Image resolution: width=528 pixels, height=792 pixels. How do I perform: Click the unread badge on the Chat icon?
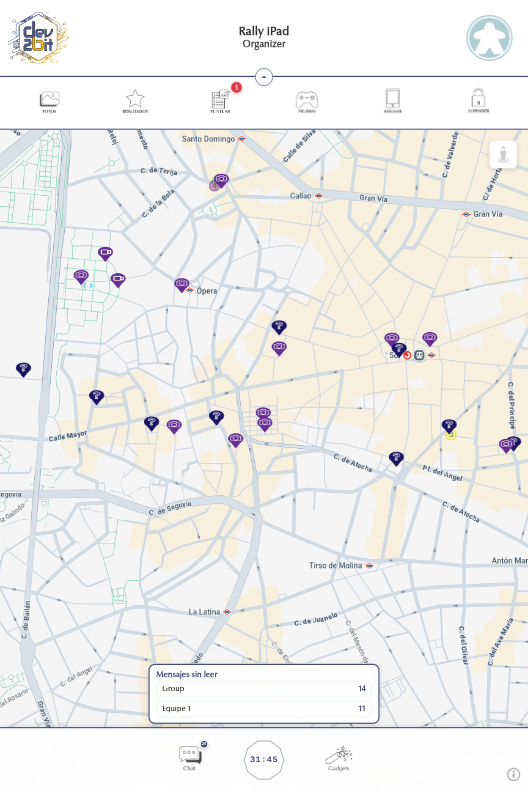(x=204, y=744)
